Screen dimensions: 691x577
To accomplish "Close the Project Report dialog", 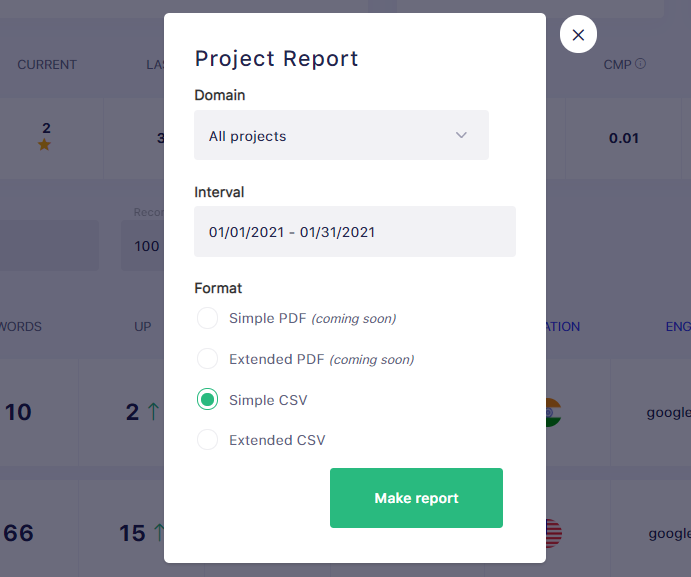I will (x=578, y=35).
